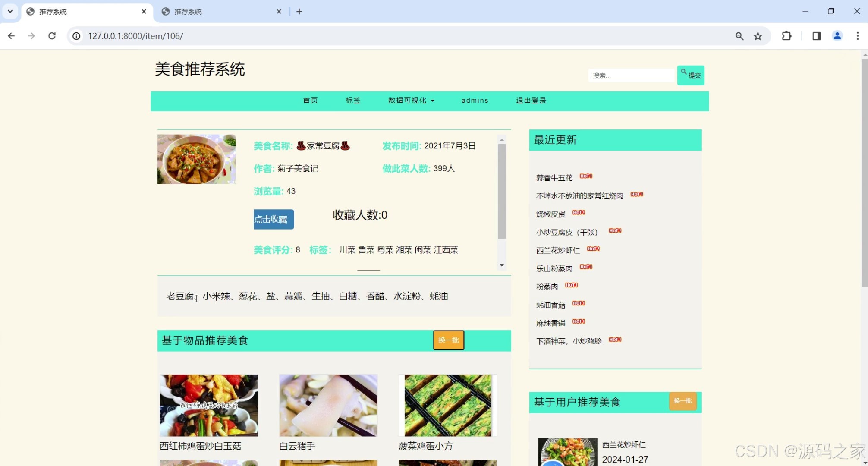
Task: Open the Chrome three-dot menu
Action: [858, 36]
